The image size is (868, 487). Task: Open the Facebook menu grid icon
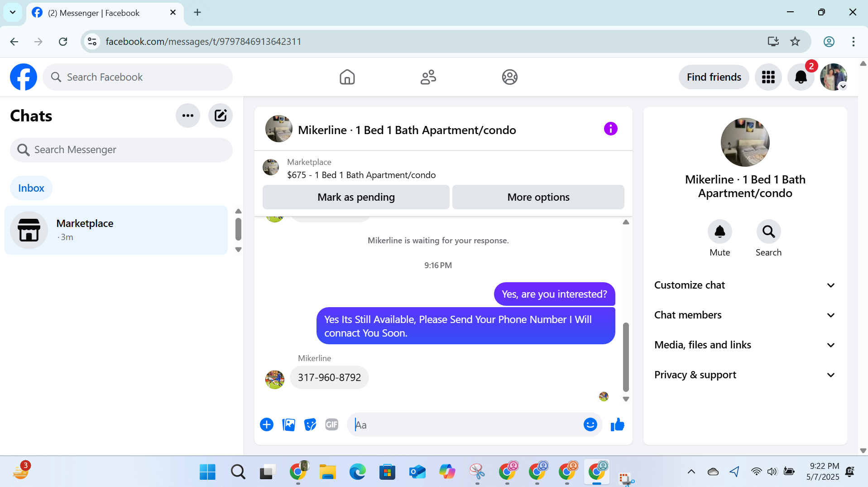click(x=768, y=77)
